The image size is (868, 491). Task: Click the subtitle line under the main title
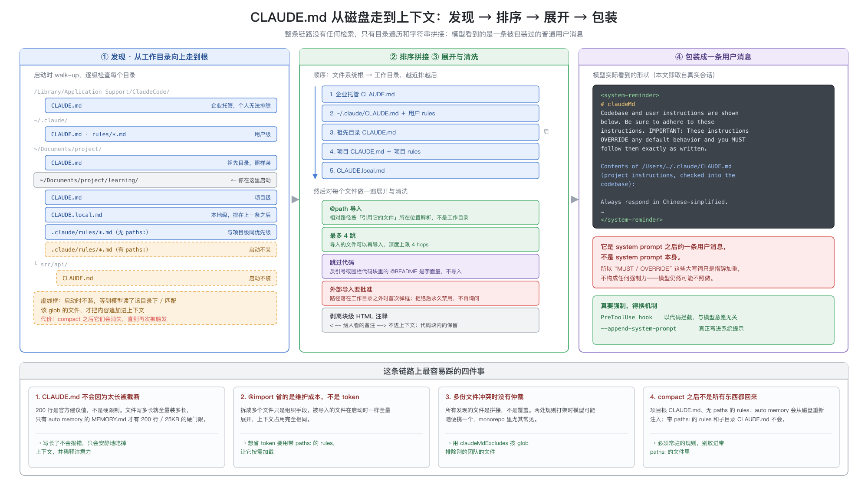(434, 34)
